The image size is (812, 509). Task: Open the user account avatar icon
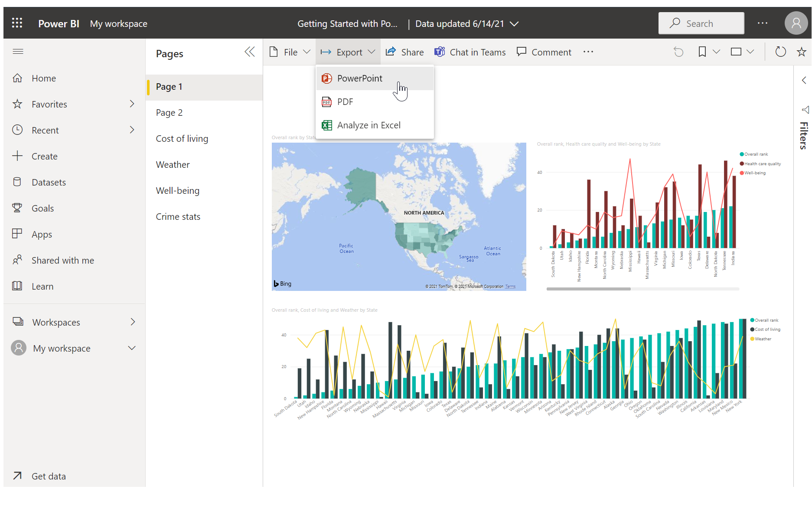[x=796, y=23]
